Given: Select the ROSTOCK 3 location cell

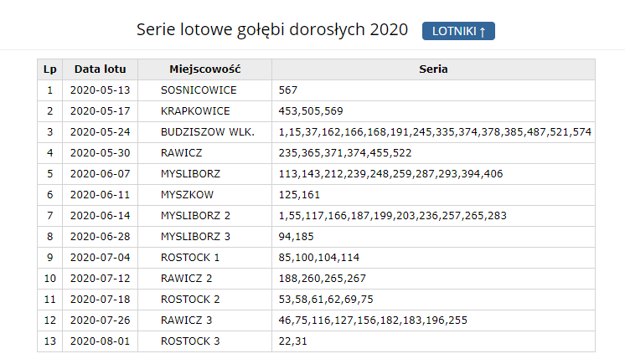Looking at the screenshot, I should click(190, 341).
